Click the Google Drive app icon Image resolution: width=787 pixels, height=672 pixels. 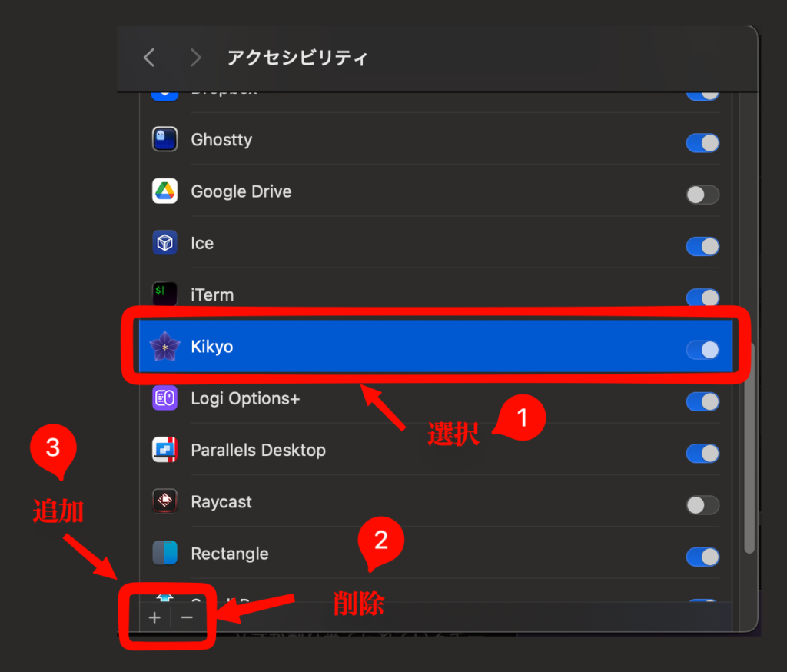pos(164,191)
